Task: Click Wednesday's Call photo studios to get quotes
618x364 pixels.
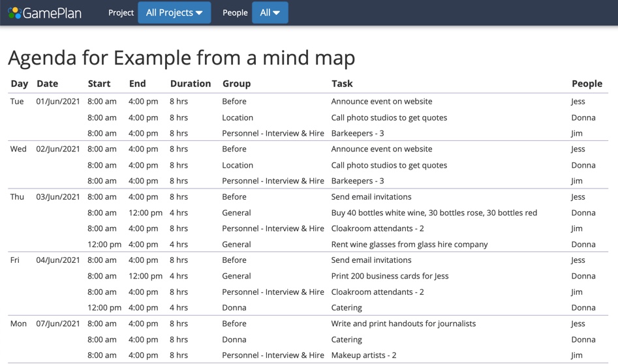Action: click(389, 166)
